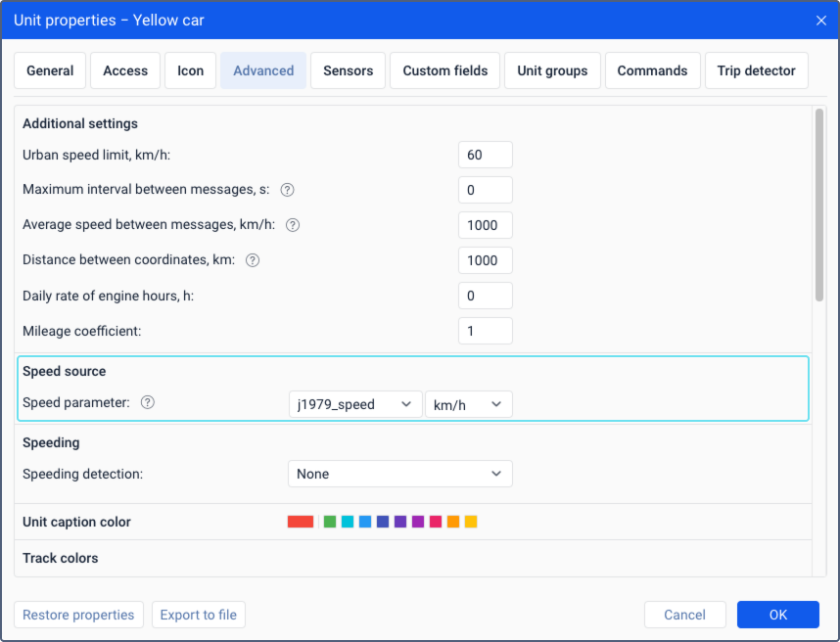This screenshot has width=840, height=642.
Task: Open the km/h speed unit dropdown
Action: 468,404
